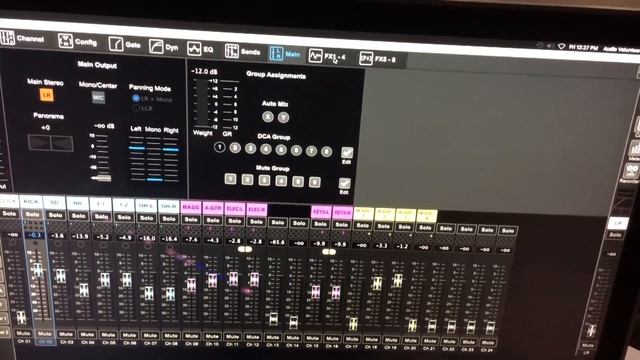
Task: Open the Gate tab
Action: point(124,44)
